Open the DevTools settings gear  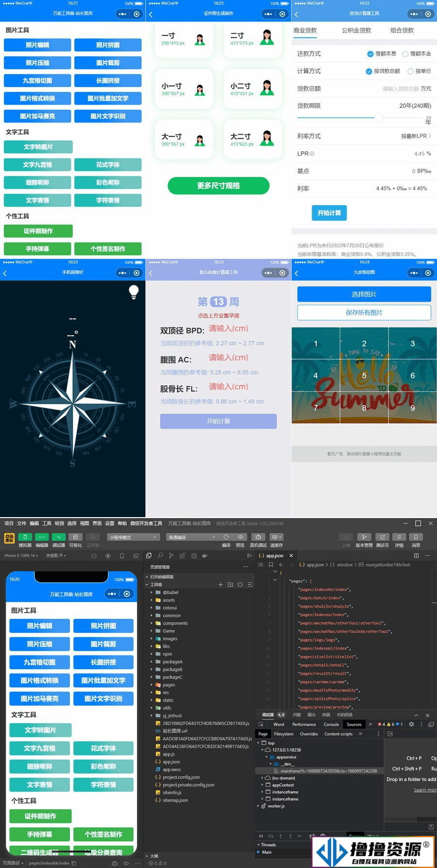click(x=411, y=724)
